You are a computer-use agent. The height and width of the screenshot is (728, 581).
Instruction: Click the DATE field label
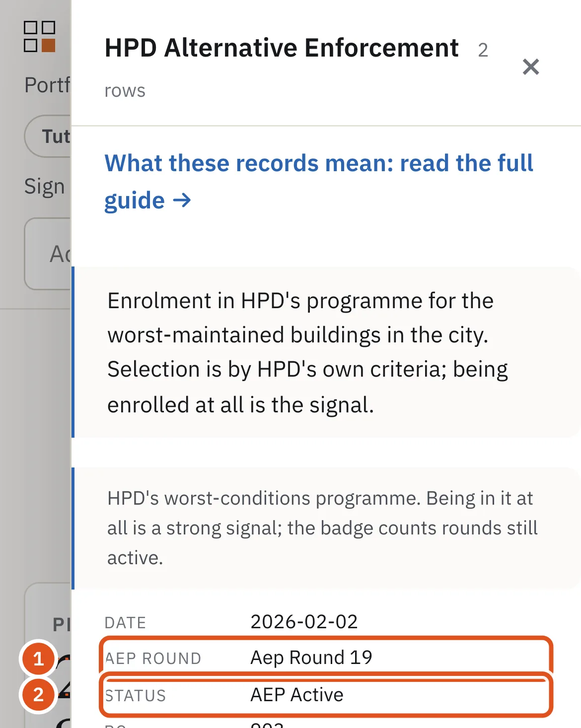pyautogui.click(x=126, y=623)
